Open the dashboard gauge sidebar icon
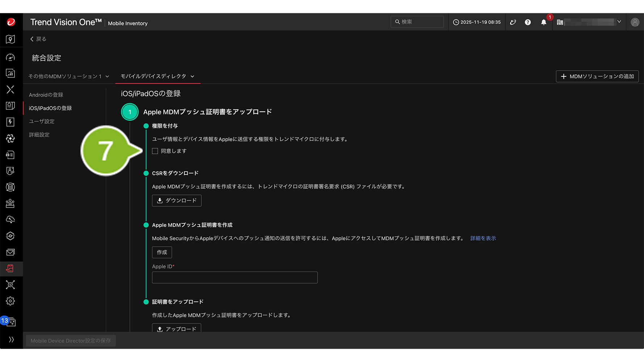 point(11,57)
